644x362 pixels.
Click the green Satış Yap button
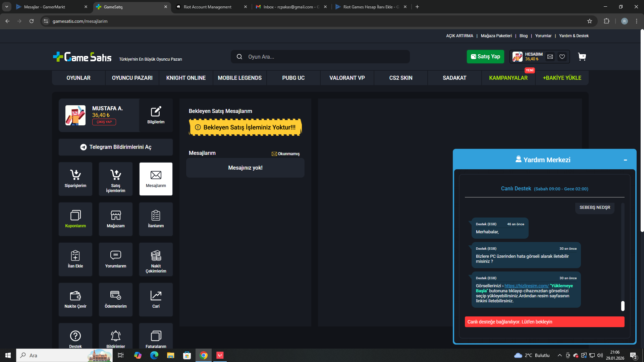(485, 57)
